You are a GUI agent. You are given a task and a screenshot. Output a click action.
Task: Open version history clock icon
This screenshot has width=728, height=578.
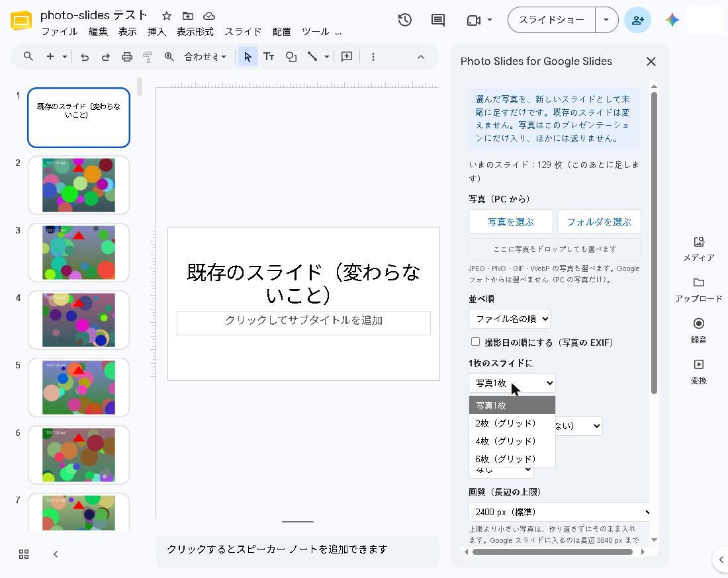[x=405, y=20]
